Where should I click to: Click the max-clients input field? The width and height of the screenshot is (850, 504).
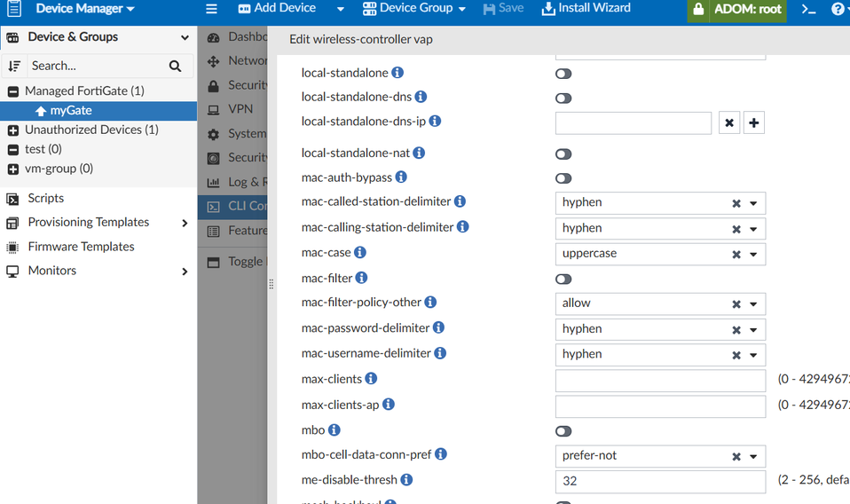coord(659,381)
